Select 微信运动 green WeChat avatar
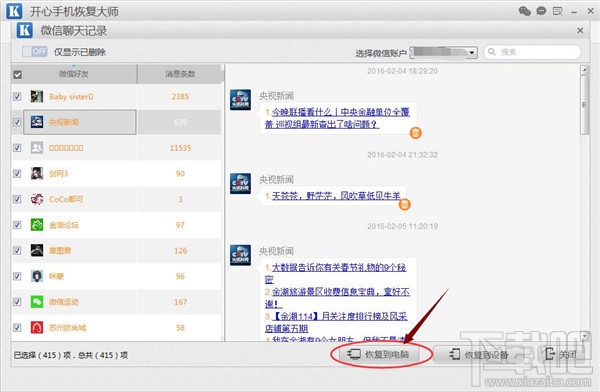This screenshot has height=392, width=600. 37,302
